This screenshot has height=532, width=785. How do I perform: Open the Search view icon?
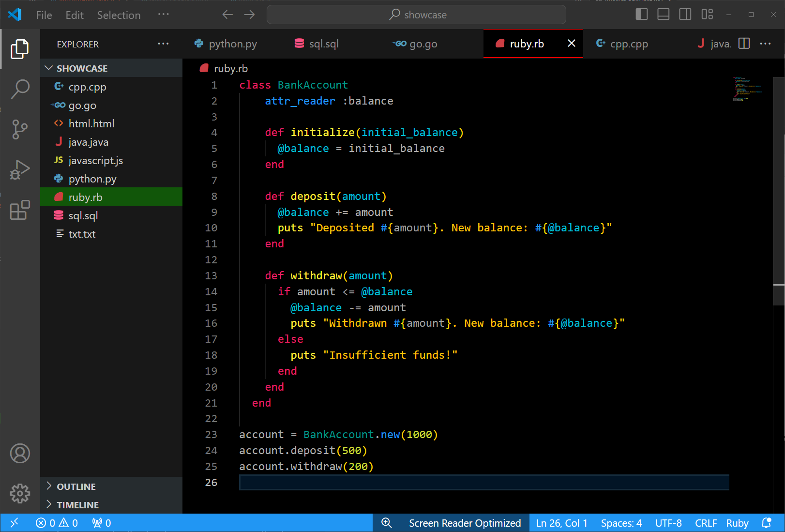(x=20, y=89)
